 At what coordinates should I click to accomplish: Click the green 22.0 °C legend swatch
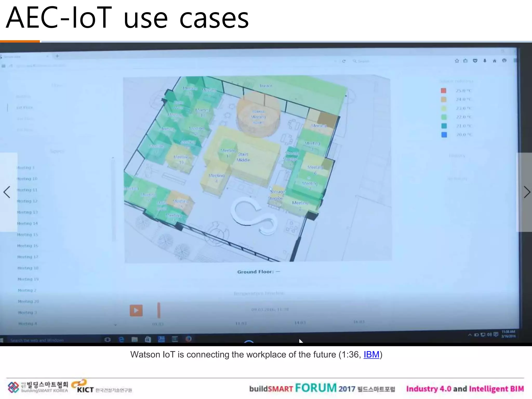[x=444, y=117]
